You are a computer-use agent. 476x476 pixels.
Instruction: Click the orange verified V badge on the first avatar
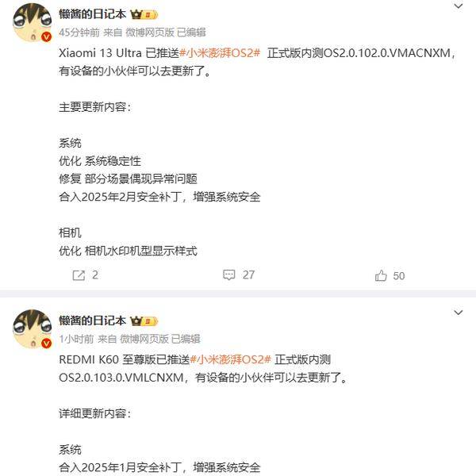point(47,36)
